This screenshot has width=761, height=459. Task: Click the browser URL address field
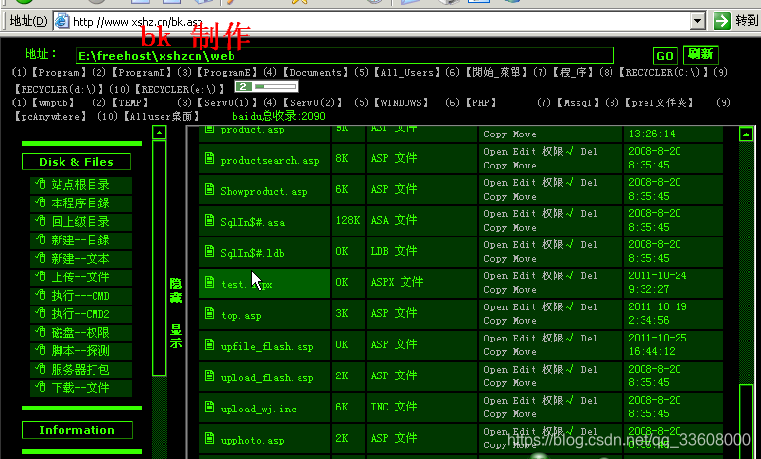coord(374,21)
